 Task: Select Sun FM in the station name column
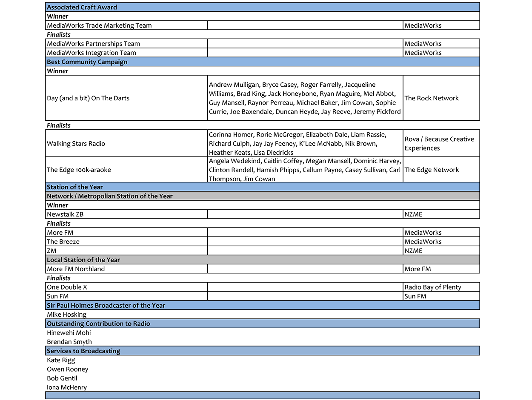click(126, 296)
